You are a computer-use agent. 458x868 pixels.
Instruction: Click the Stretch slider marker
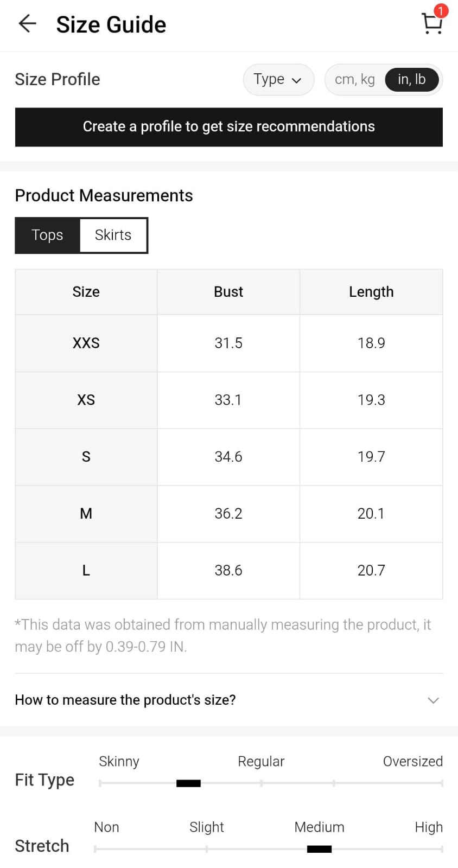[x=319, y=849]
